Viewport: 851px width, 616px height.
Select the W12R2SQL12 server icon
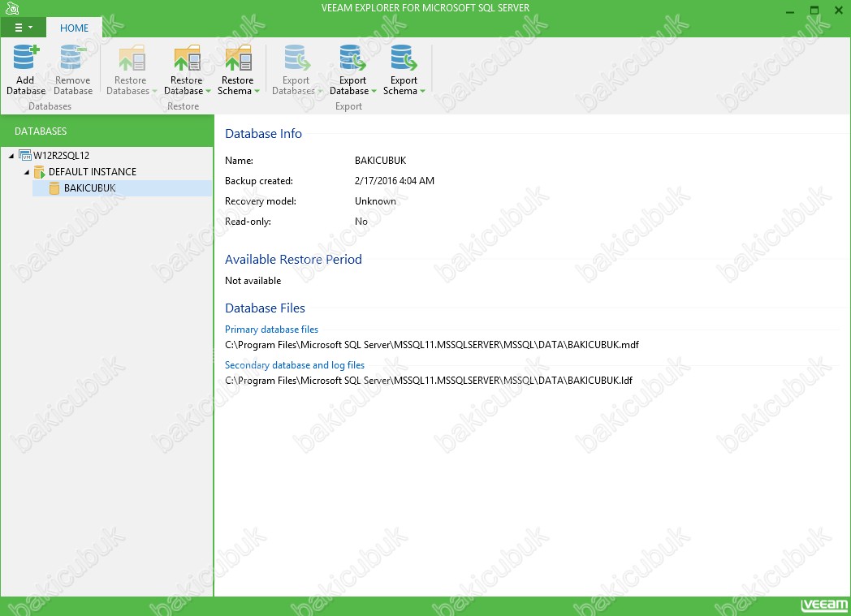[25, 155]
